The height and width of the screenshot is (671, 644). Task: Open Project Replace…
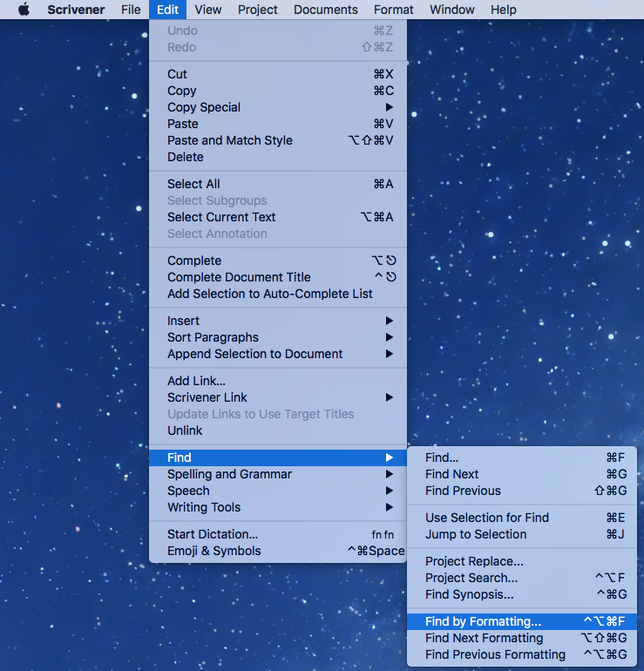point(522,561)
